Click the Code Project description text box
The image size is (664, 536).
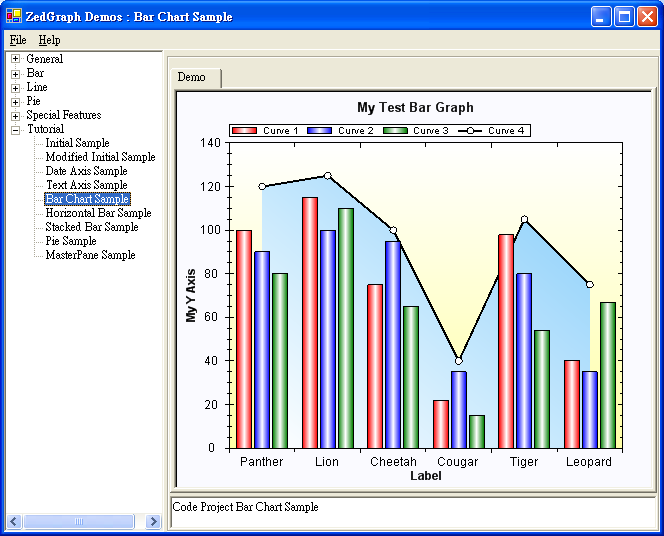point(412,513)
